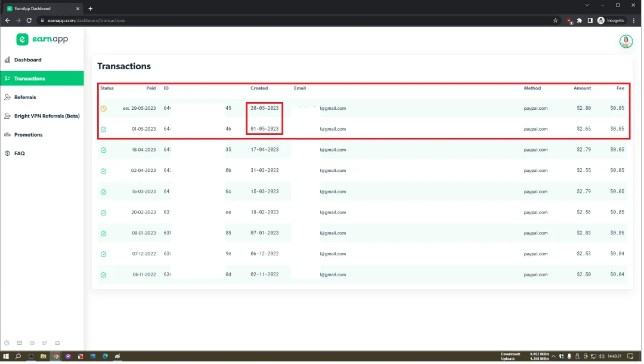Click the paid checkmark for 02-04-2023 row

point(104,171)
